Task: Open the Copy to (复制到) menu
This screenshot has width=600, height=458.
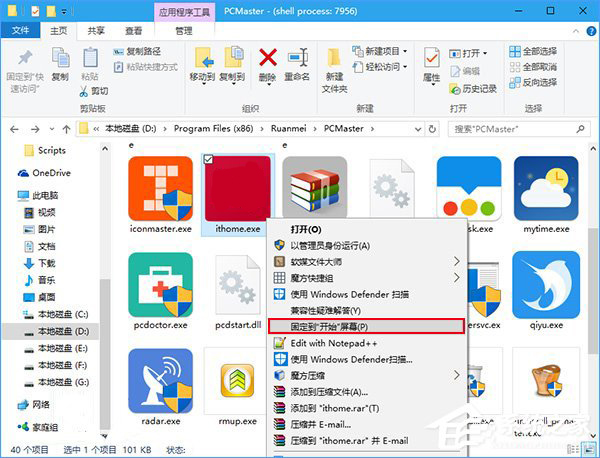Action: click(x=233, y=66)
